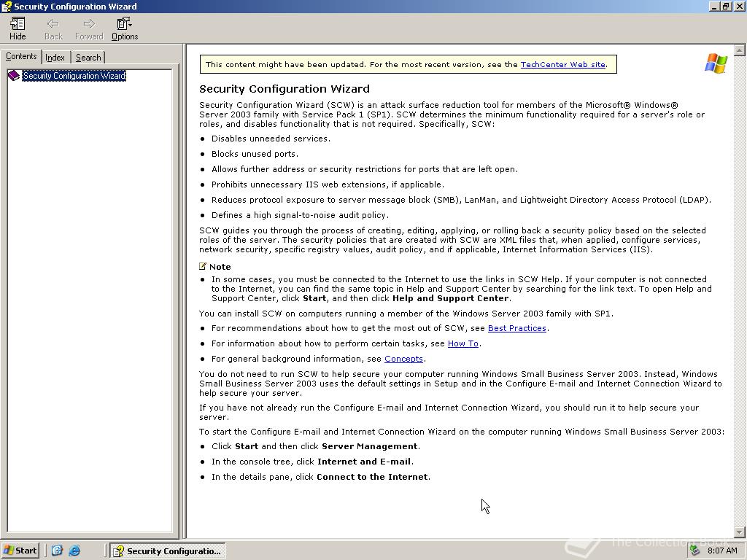Click bold 'Internet and E-mail' text
Screen dimensions: 747x560
pos(364,462)
